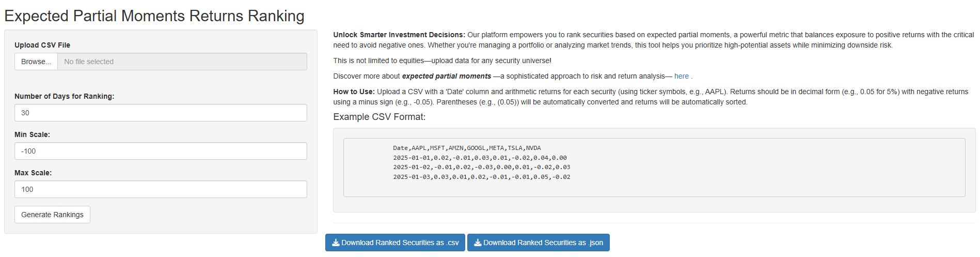Viewport: 980px width, 257px height.
Task: Focus the Number of Days for Ranking field
Action: click(x=161, y=113)
